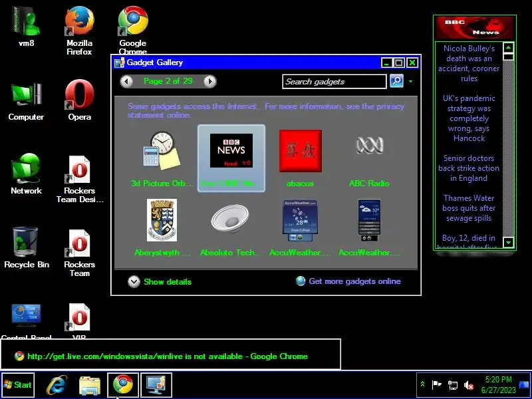Click Show desktop button in the tray corner
The image size is (532, 399).
(524, 385)
